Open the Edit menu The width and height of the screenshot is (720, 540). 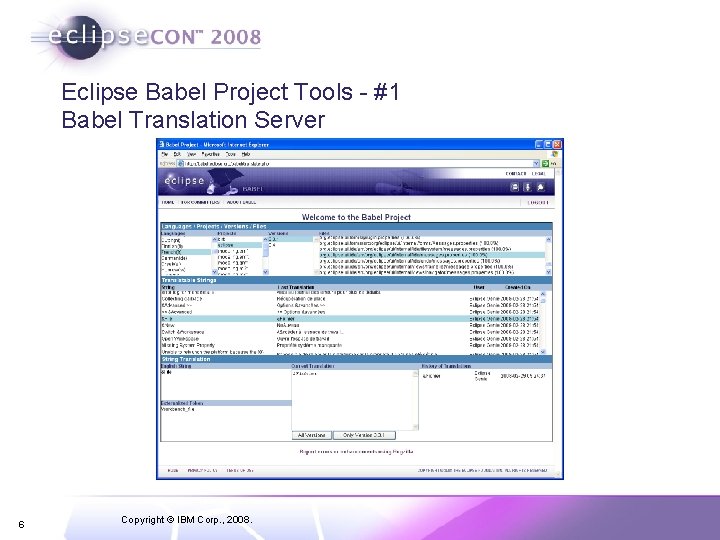click(177, 154)
